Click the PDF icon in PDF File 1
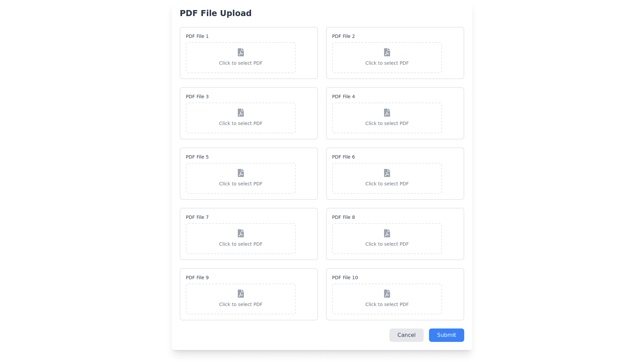 pos(241,52)
